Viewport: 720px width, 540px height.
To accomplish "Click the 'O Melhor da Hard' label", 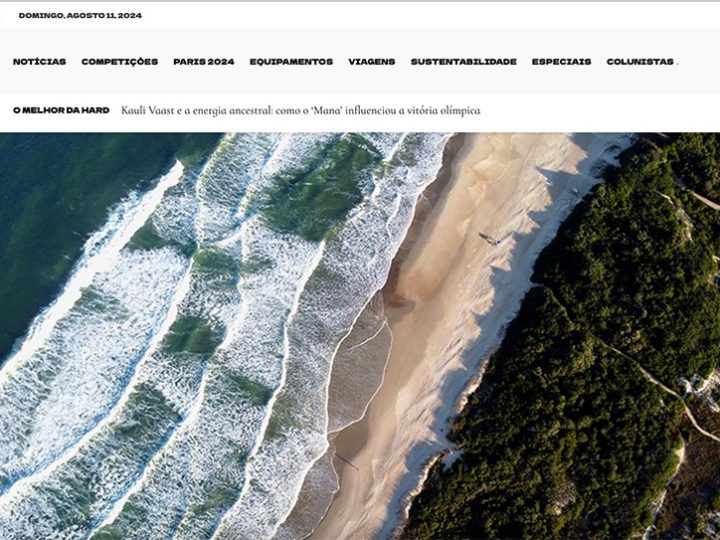I will (x=61, y=110).
